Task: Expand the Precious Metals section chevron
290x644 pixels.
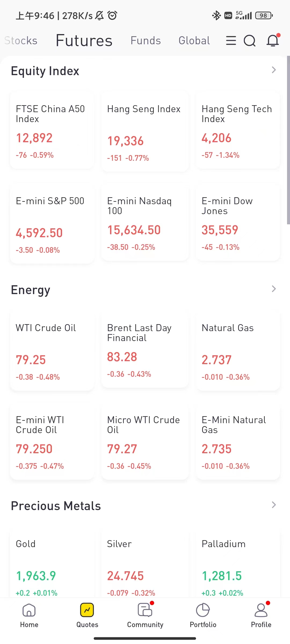Action: pos(274,505)
